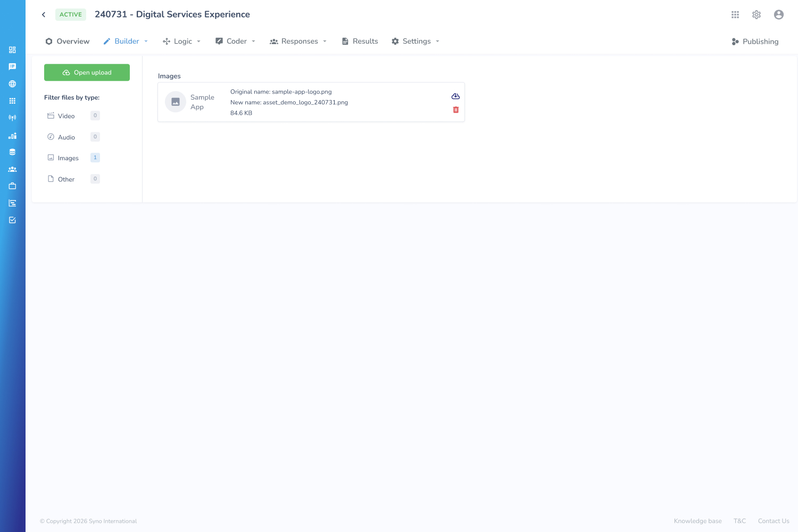Expand the Responses dropdown menu
Image resolution: width=798 pixels, height=532 pixels.
tap(298, 41)
